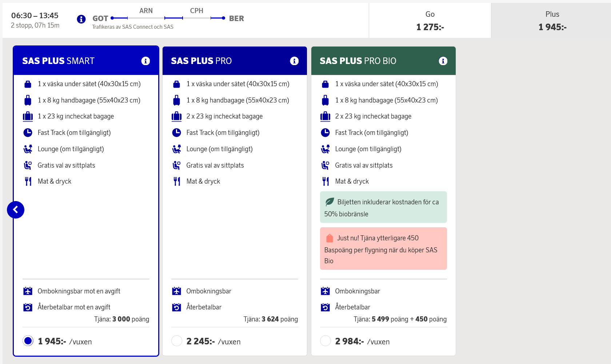Click the SAS Plus Smart info icon

click(145, 61)
